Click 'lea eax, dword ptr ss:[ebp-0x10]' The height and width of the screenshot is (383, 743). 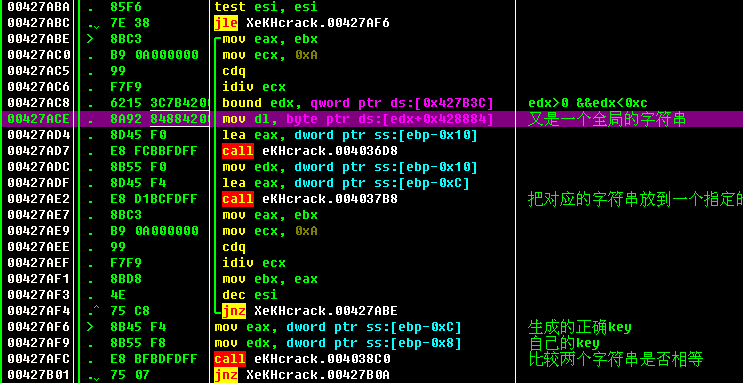pos(350,135)
